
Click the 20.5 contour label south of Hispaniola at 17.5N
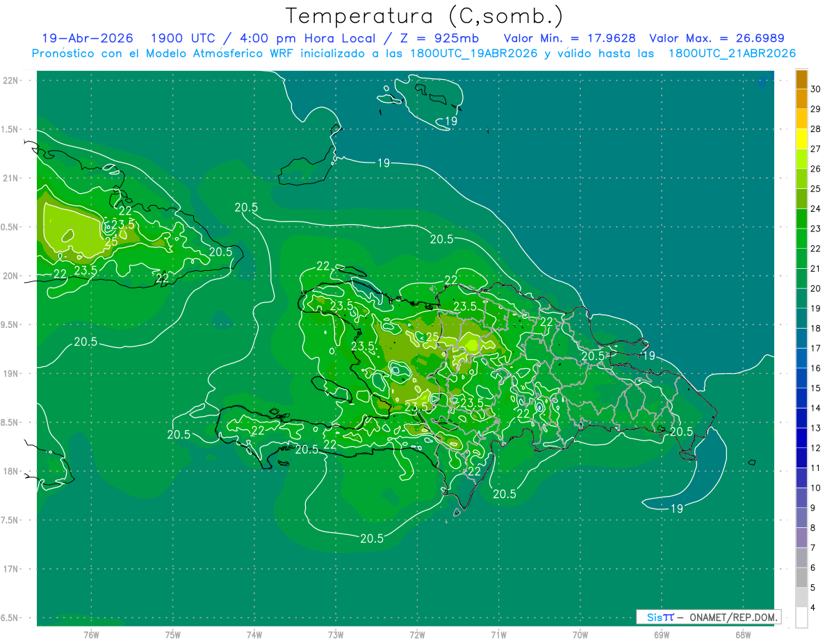pos(373,538)
